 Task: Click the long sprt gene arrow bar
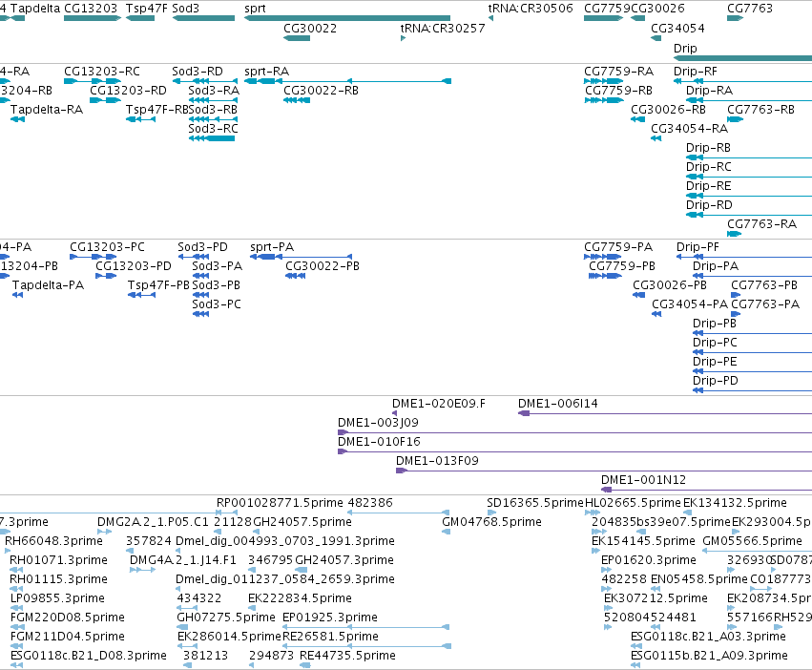[347, 18]
